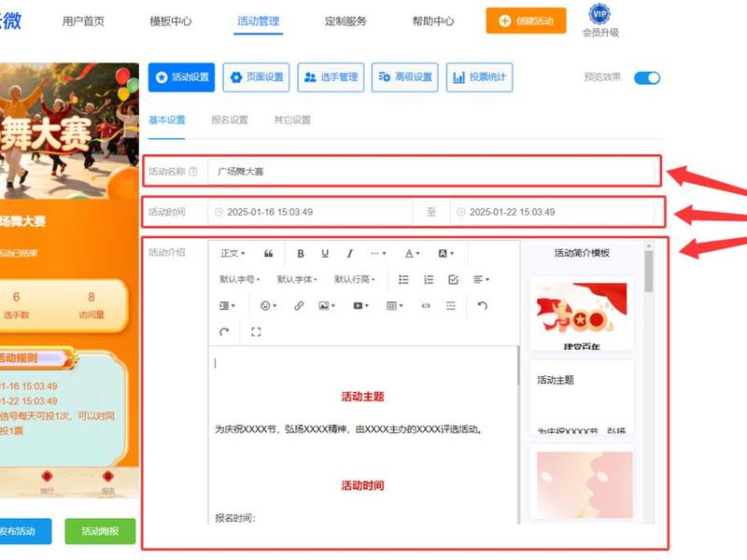The image size is (747, 560).
Task: Click the blue 发布活动 button
Action: [x=24, y=531]
